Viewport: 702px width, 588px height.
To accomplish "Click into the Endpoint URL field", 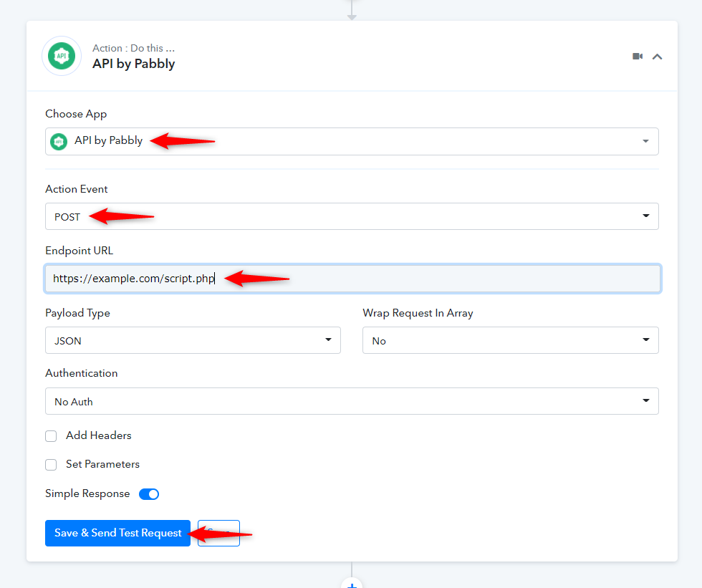I will [x=352, y=279].
